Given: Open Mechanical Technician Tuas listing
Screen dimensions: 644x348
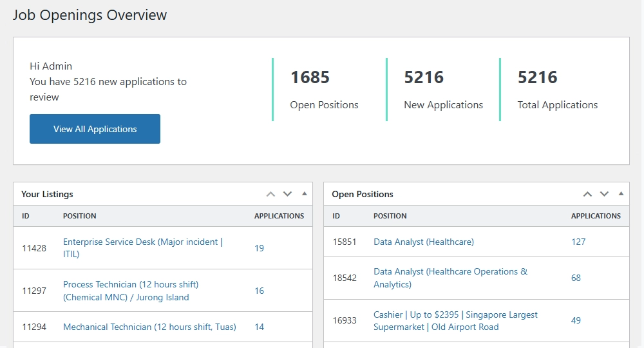Looking at the screenshot, I should pyautogui.click(x=149, y=327).
